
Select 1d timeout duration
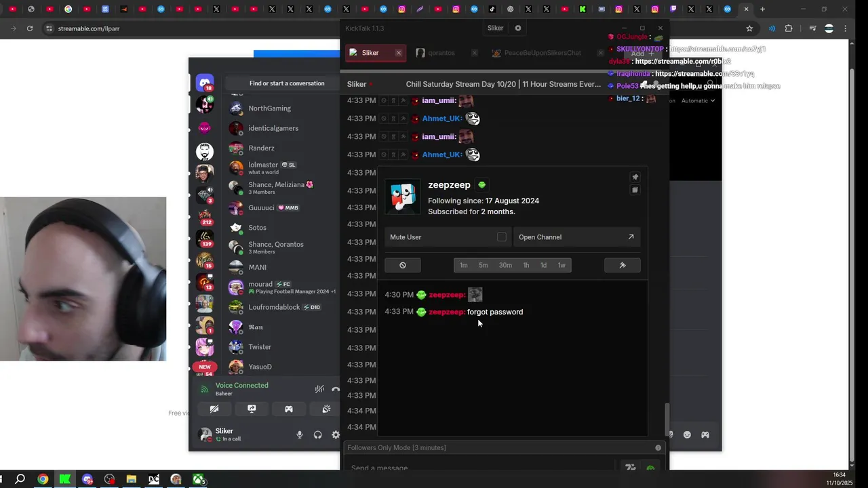[543, 265]
